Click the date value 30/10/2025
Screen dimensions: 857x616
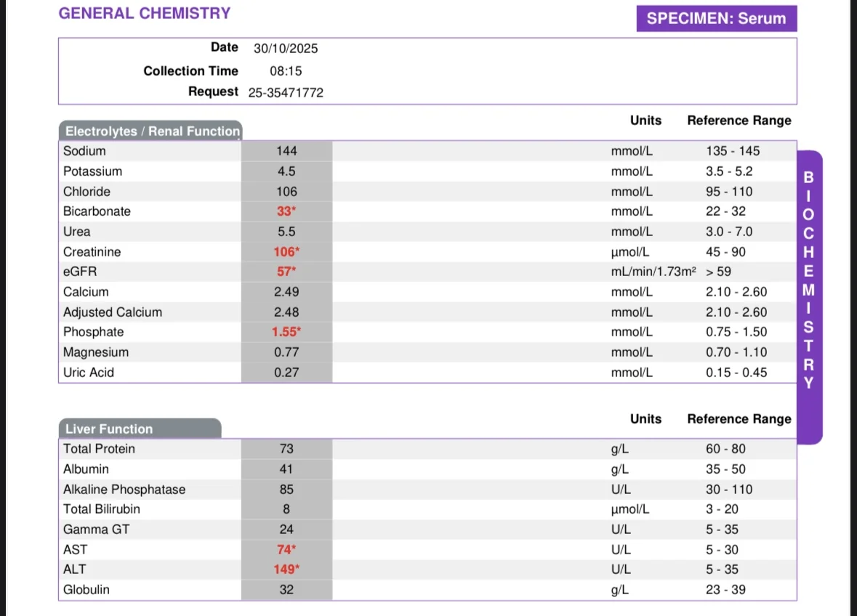[x=286, y=49]
